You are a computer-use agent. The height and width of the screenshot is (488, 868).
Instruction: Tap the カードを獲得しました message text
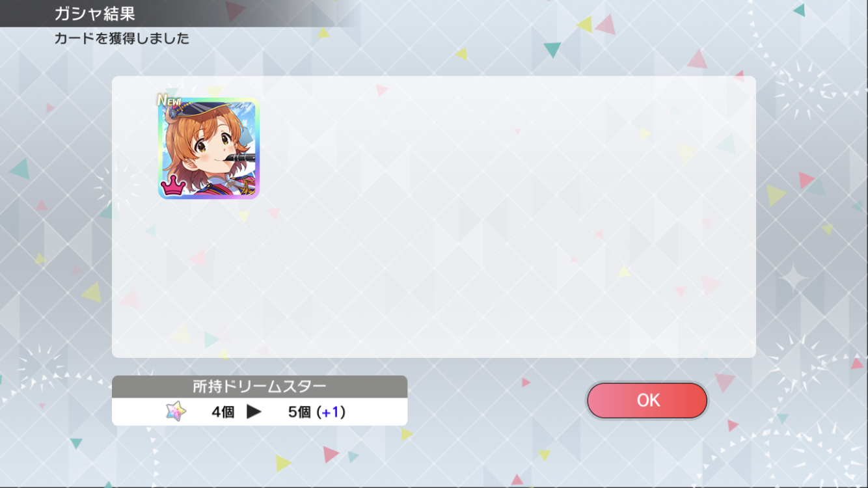122,38
